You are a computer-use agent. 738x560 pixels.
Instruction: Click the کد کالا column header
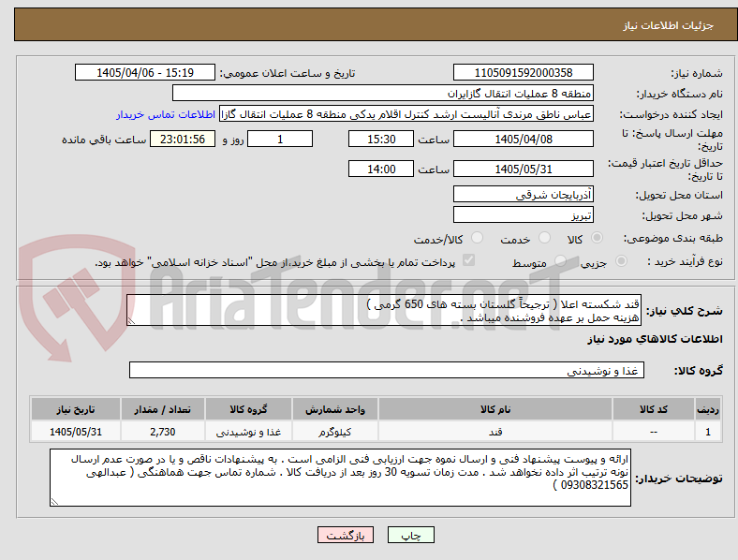[654, 409]
